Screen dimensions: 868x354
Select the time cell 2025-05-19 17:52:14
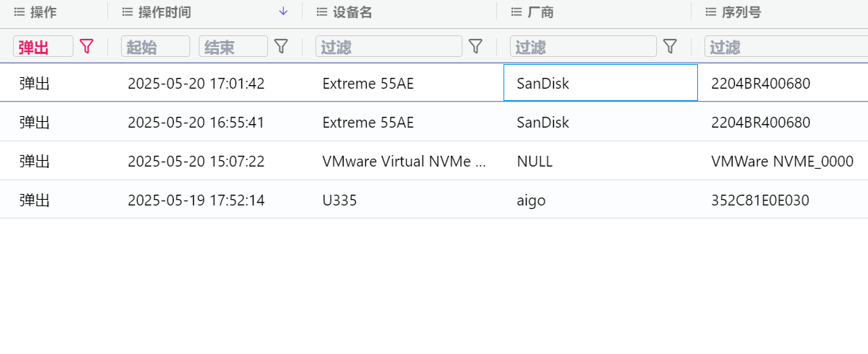click(196, 200)
